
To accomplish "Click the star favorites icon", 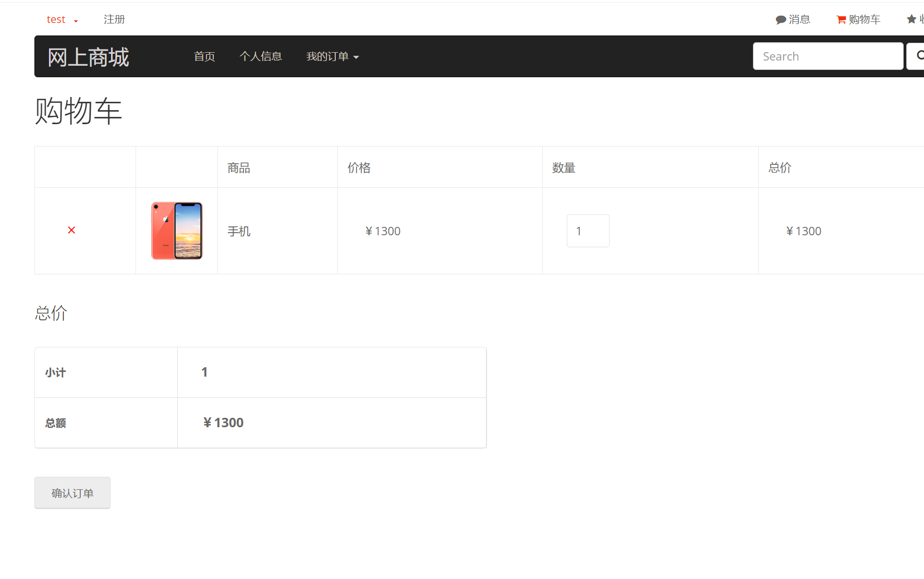I will (911, 19).
